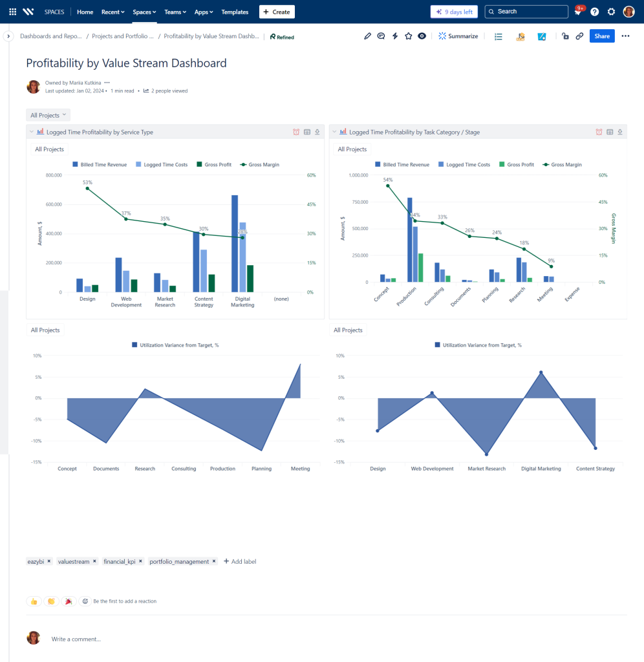Image resolution: width=644 pixels, height=662 pixels.
Task: Click the Share button
Action: pyautogui.click(x=602, y=36)
